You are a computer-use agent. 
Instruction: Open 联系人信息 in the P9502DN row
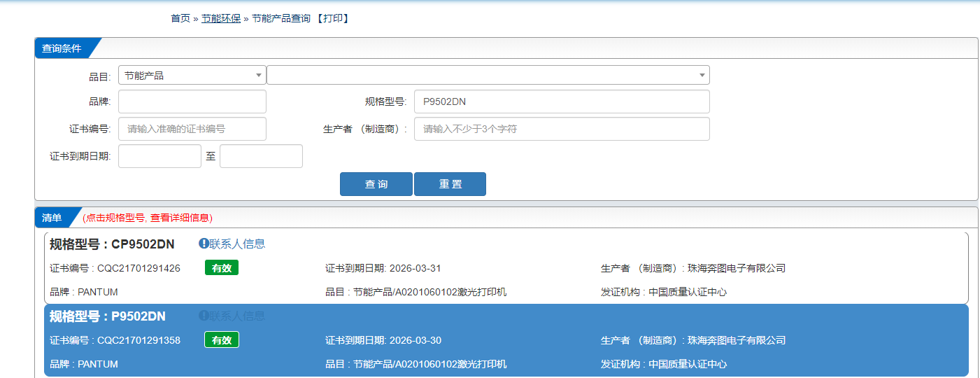pyautogui.click(x=237, y=316)
